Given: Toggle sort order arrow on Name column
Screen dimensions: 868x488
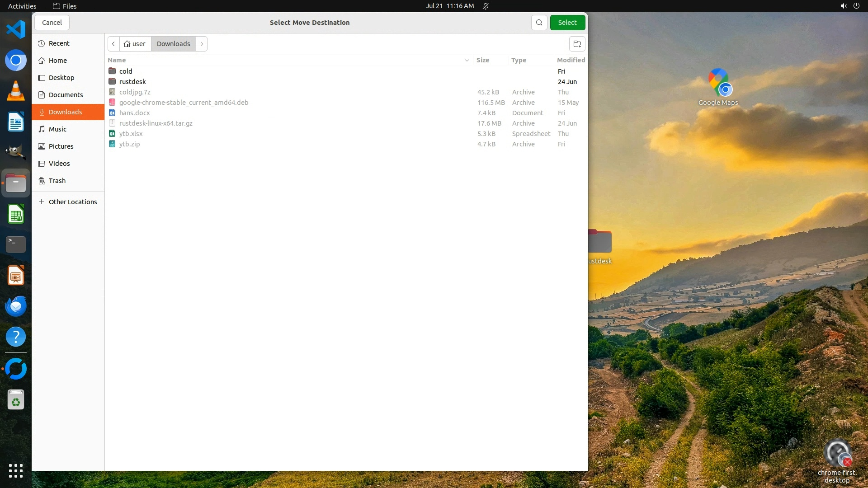Looking at the screenshot, I should [x=467, y=60].
